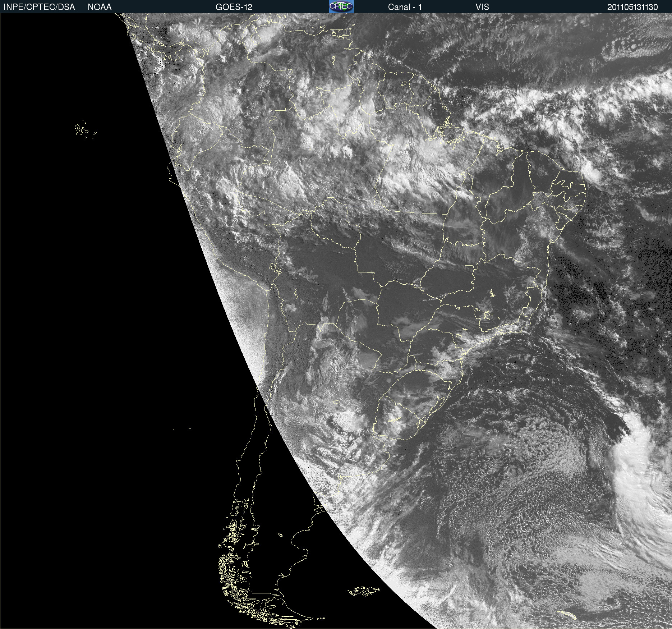This screenshot has height=629, width=672.
Task: Click the 'Canal - 1' channel label
Action: pyautogui.click(x=405, y=7)
